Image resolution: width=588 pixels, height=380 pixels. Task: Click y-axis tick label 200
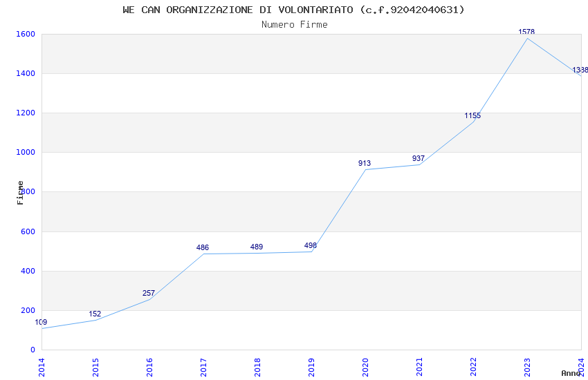pyautogui.click(x=28, y=310)
